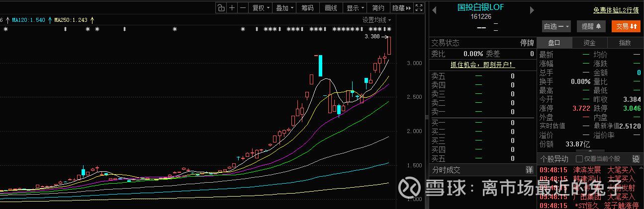Viewport: 644px width, 209px height.
Task: Switch to the 资金 tab
Action: (590, 43)
